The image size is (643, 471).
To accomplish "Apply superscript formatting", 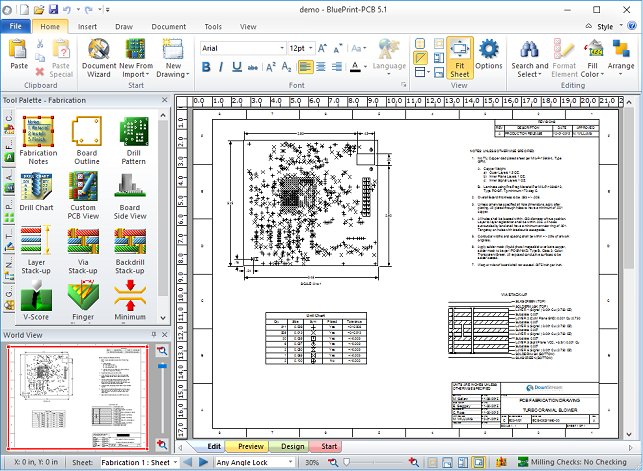I will 271,67.
